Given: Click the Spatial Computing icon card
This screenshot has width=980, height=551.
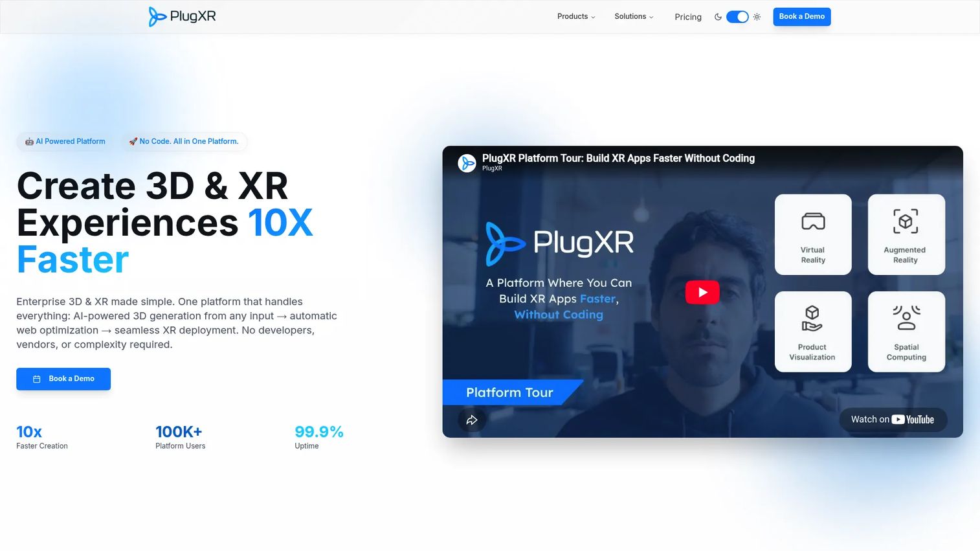Looking at the screenshot, I should [x=906, y=332].
